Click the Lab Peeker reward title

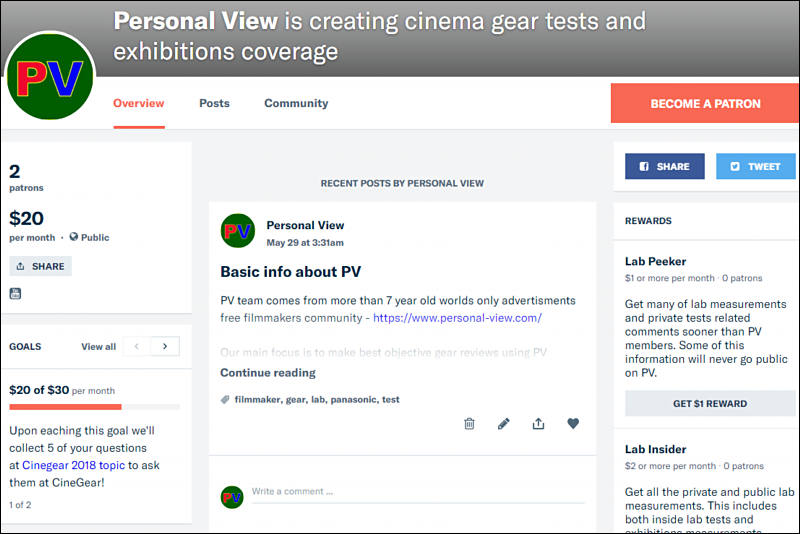[x=655, y=262]
